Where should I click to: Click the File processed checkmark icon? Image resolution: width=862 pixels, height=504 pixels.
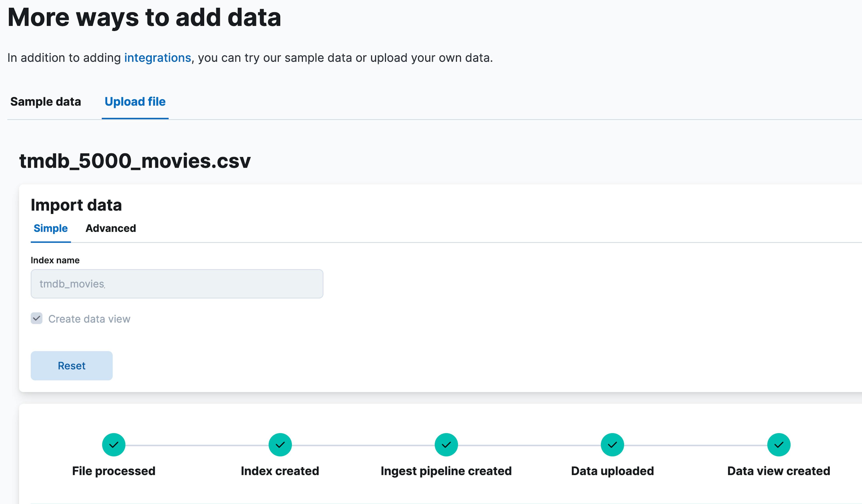click(x=114, y=445)
